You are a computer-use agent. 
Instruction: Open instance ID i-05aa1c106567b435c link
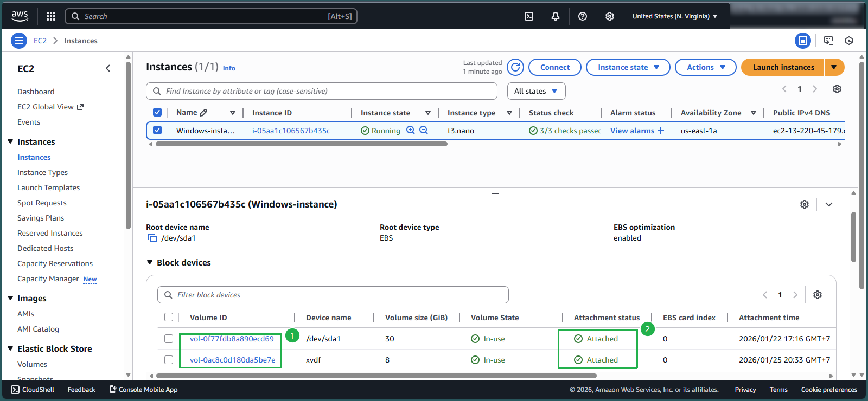tap(291, 131)
